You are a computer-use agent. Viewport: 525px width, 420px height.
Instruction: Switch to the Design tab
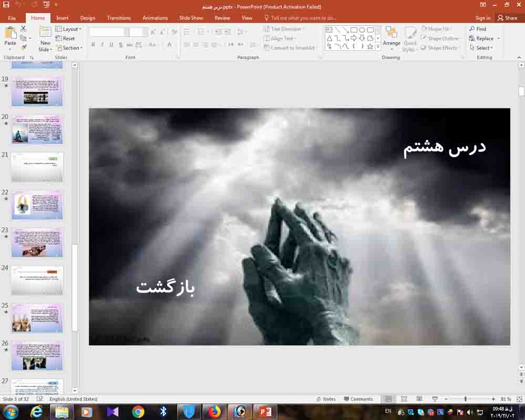88,18
